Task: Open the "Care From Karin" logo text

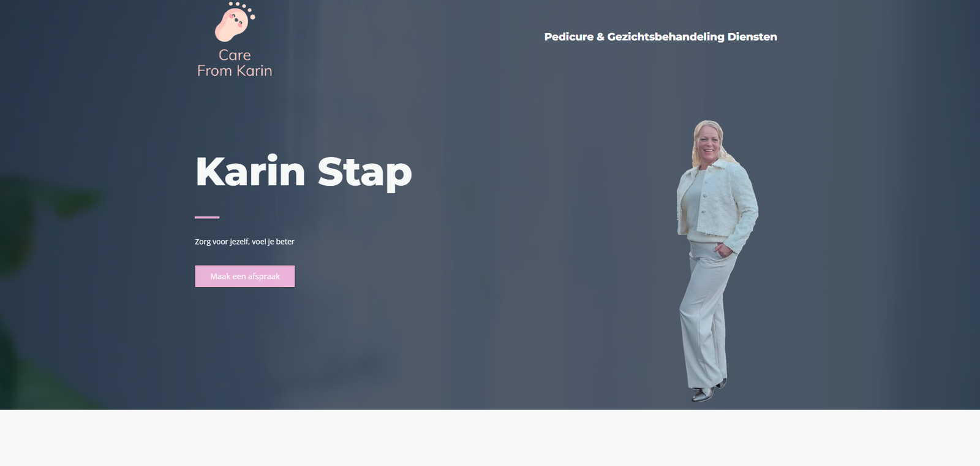Action: [x=235, y=63]
